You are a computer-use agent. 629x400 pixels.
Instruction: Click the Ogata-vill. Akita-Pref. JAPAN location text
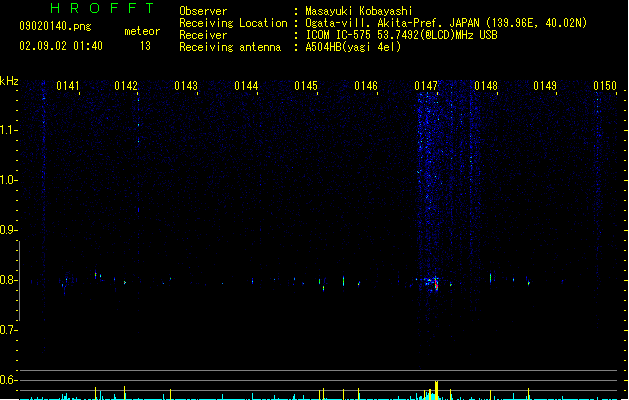coord(446,23)
